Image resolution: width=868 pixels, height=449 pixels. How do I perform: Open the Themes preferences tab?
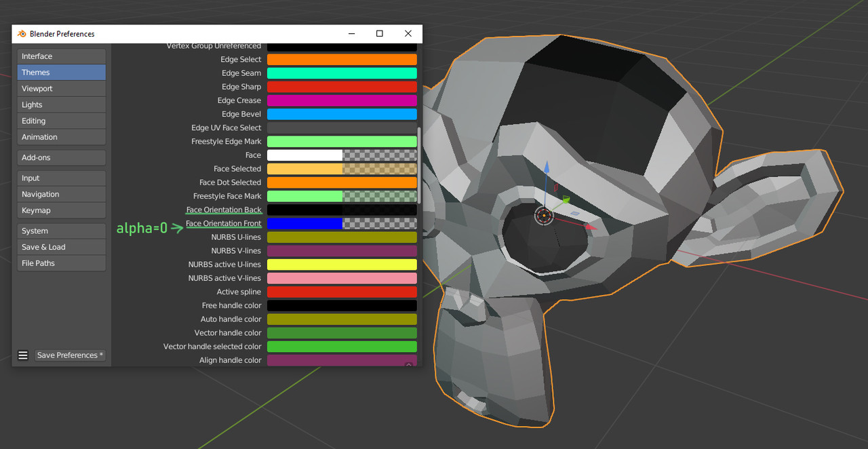coord(62,73)
